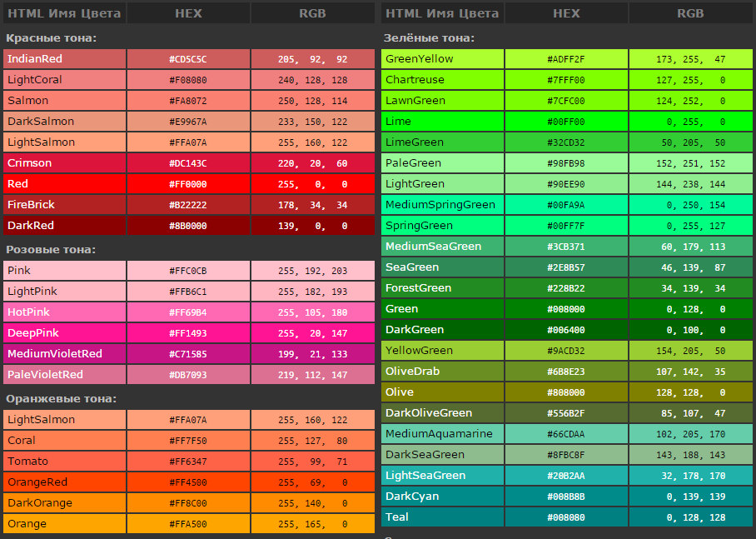Click the Orange name cell
Image resolution: width=756 pixels, height=539 pixels.
click(x=65, y=523)
